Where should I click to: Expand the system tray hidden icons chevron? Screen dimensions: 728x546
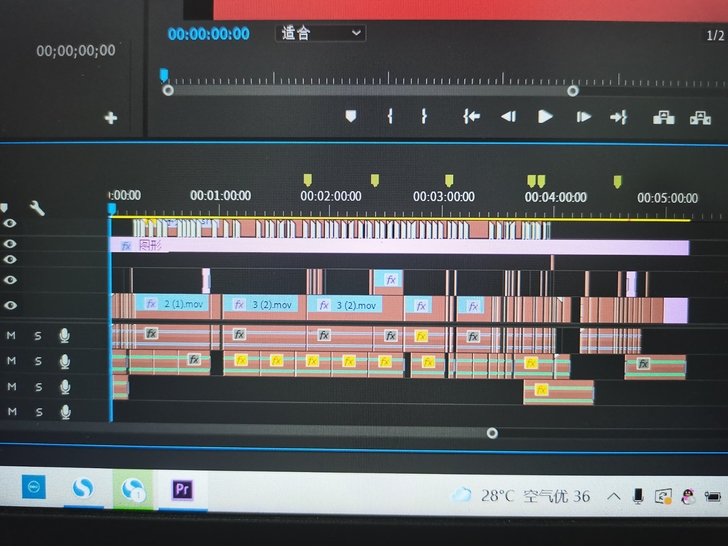click(x=613, y=496)
